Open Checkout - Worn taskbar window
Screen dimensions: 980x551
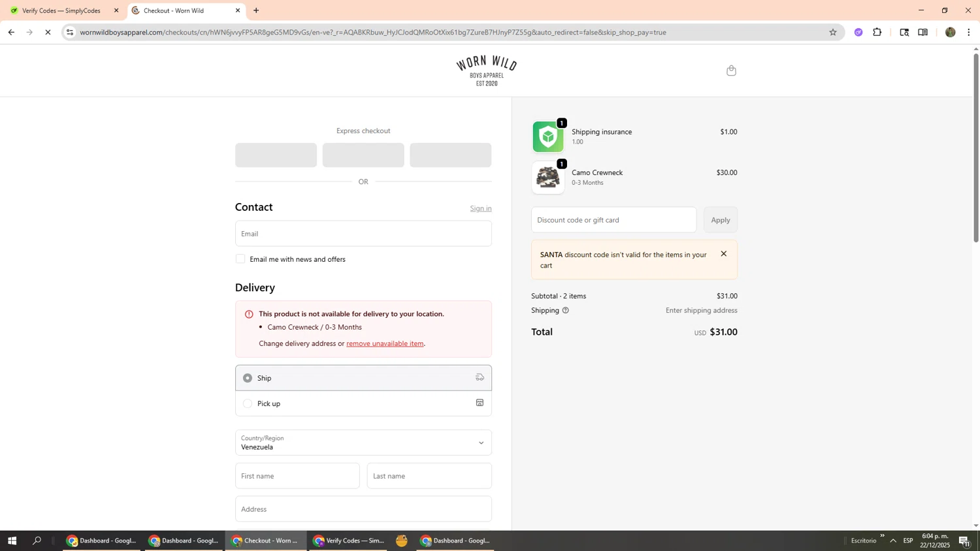(266, 541)
